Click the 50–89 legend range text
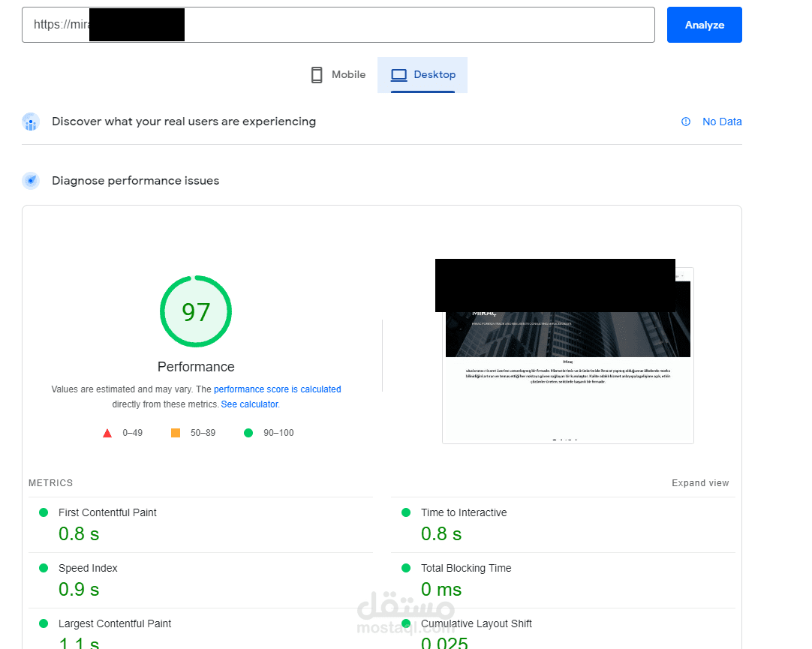812x649 pixels. [x=203, y=433]
